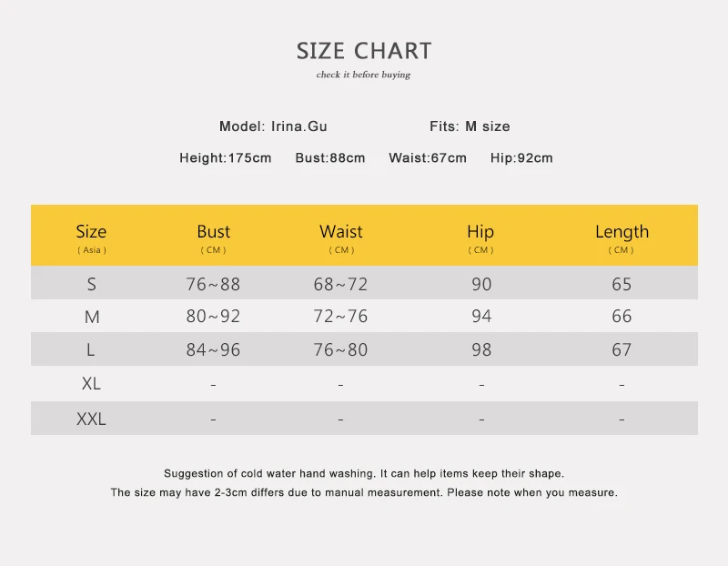Image resolution: width=728 pixels, height=566 pixels.
Task: Select the XXL size row label
Action: coord(91,419)
